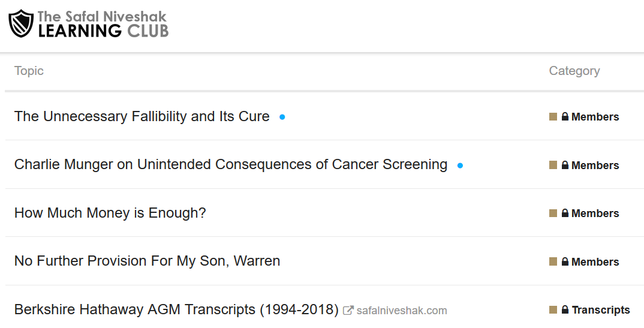
Task: Open Berkshire Hathaway AGM Transcripts topic
Action: coord(177,309)
